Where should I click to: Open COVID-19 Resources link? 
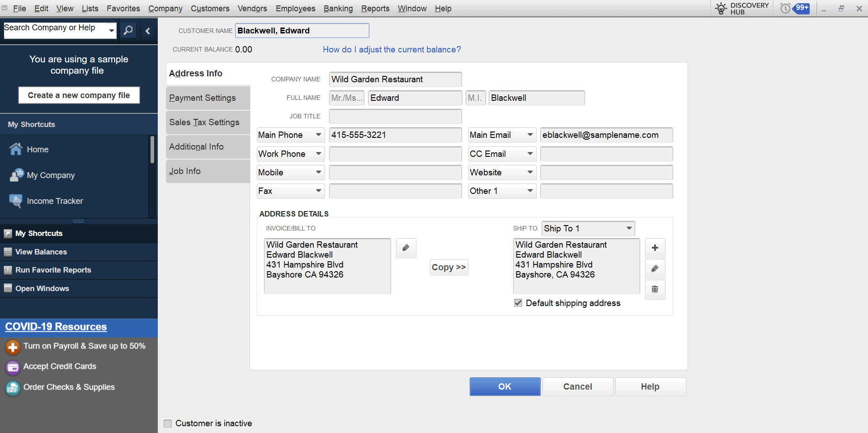click(56, 326)
